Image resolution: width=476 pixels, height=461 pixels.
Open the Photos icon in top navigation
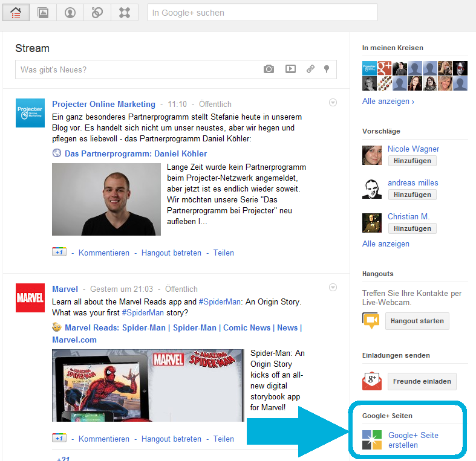[x=43, y=13]
